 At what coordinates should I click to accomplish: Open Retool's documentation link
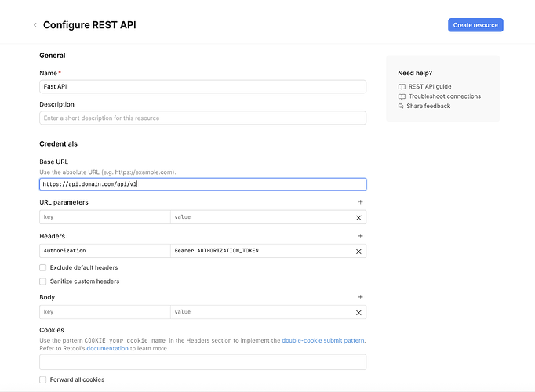[x=107, y=348]
